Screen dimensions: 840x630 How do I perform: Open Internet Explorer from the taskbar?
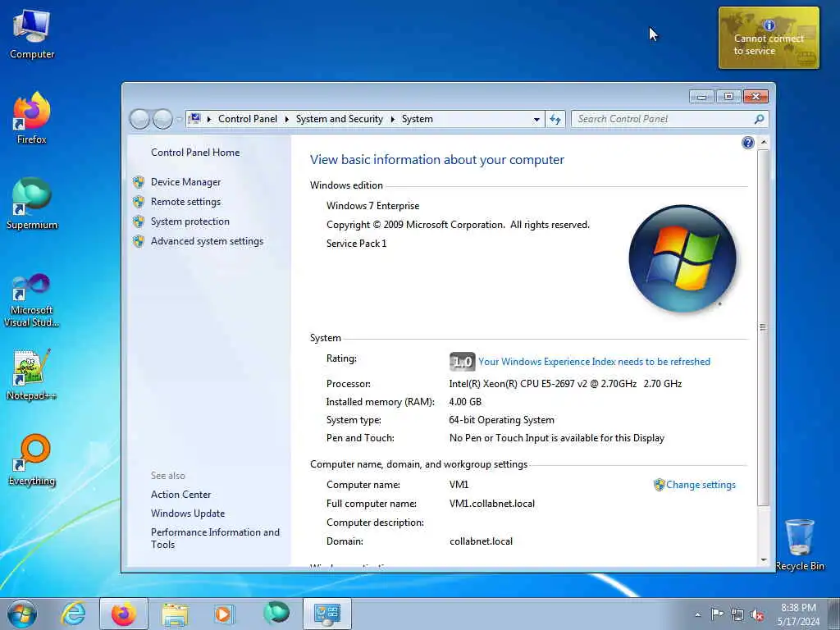[73, 614]
